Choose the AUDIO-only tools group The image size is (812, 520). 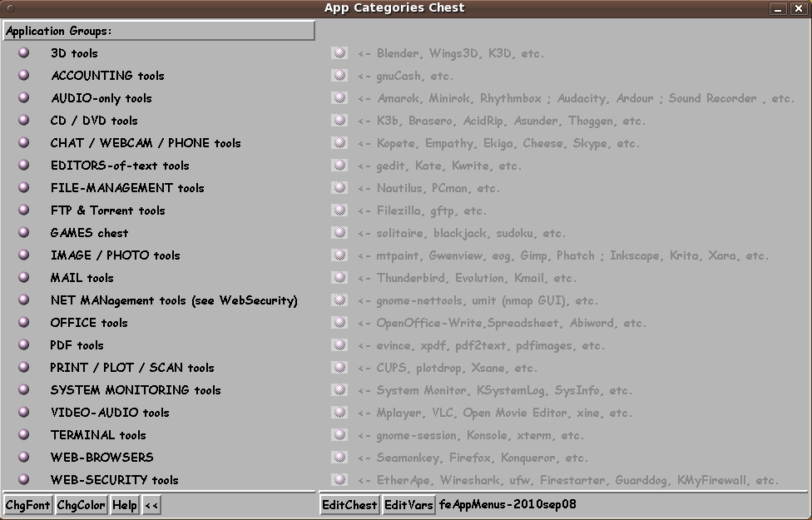pyautogui.click(x=24, y=97)
